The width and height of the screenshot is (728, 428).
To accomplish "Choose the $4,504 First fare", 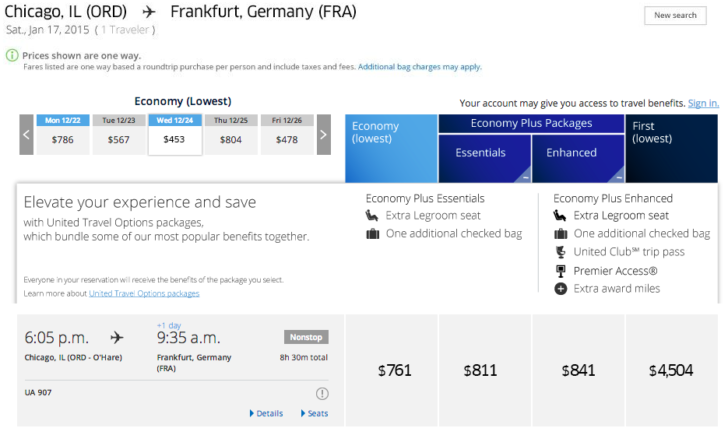I will [671, 370].
